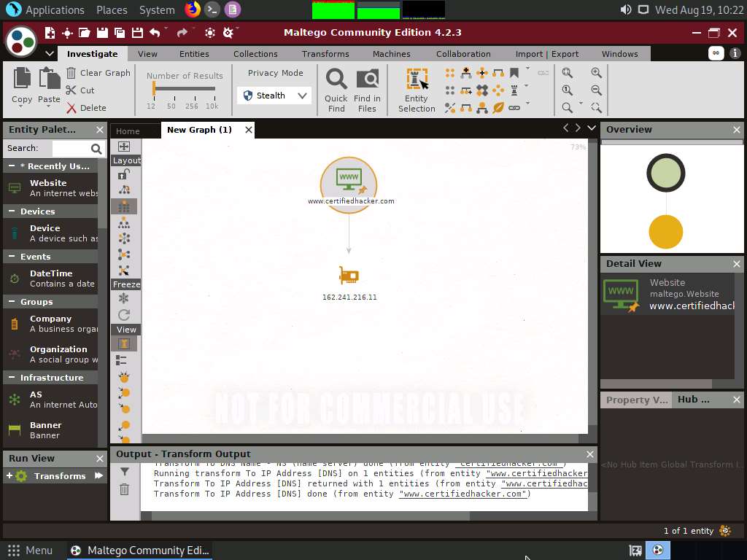747x560 pixels.
Task: Open a graph file with the folder icon
Action: (x=84, y=32)
